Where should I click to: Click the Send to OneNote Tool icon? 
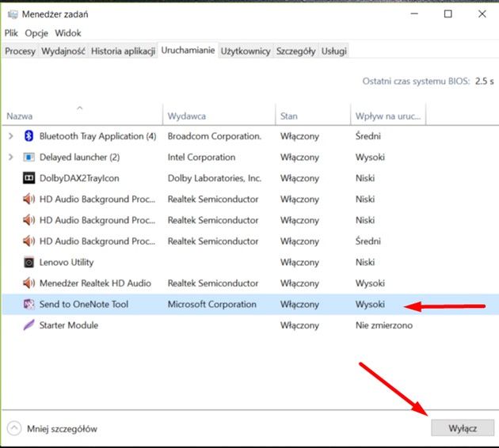point(29,304)
